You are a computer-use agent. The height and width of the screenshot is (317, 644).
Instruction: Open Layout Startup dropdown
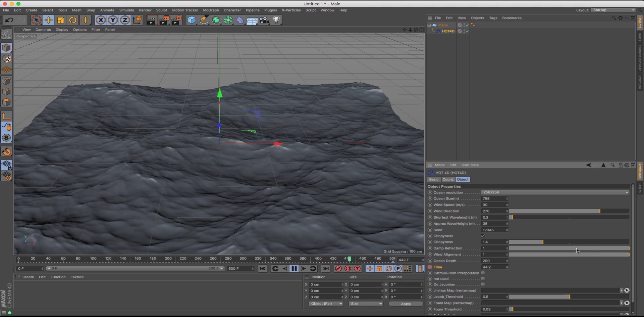tap(613, 10)
